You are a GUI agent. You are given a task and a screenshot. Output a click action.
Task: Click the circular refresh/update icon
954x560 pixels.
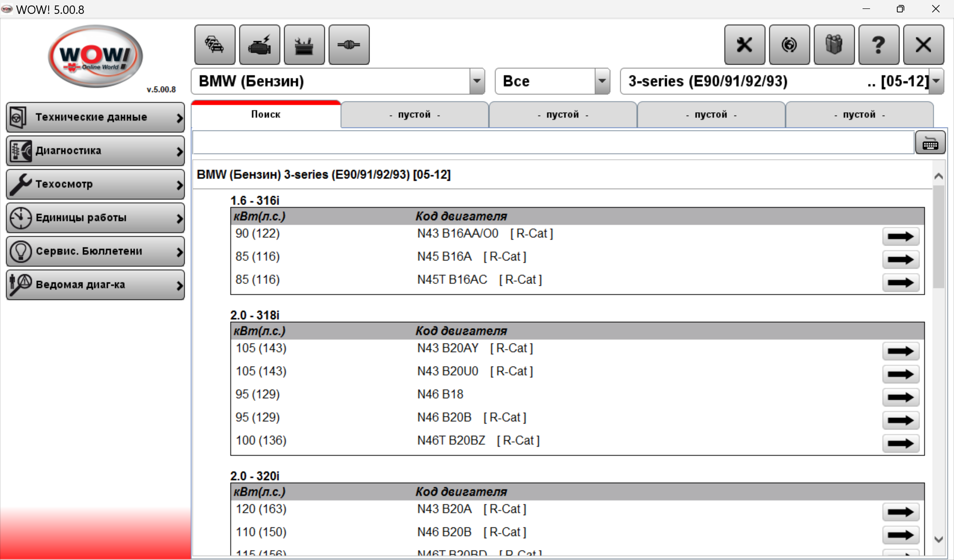[789, 45]
